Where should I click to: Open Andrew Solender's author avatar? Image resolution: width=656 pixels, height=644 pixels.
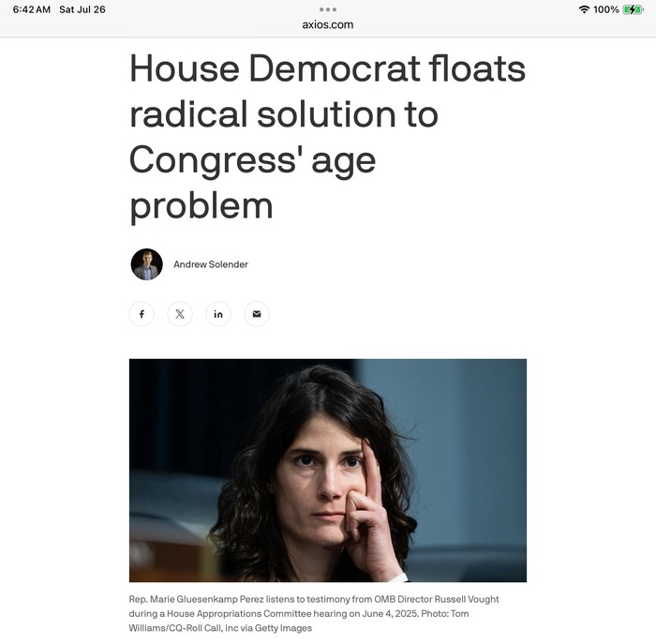tap(146, 264)
